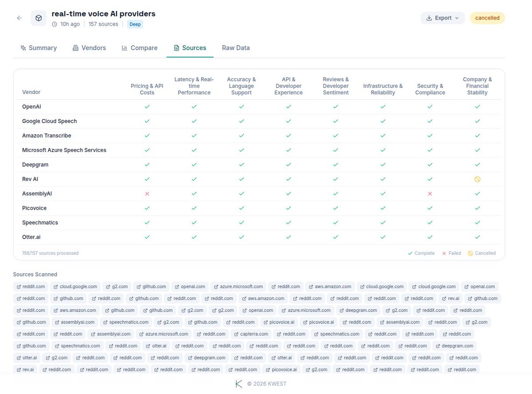Click the Pricing & API Costs column header
The height and width of the screenshot is (394, 532).
coord(147,89)
